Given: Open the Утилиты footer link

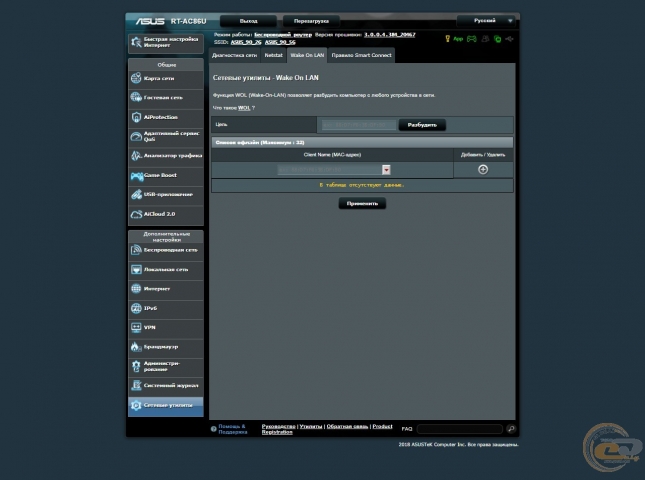Looking at the screenshot, I should pos(311,426).
